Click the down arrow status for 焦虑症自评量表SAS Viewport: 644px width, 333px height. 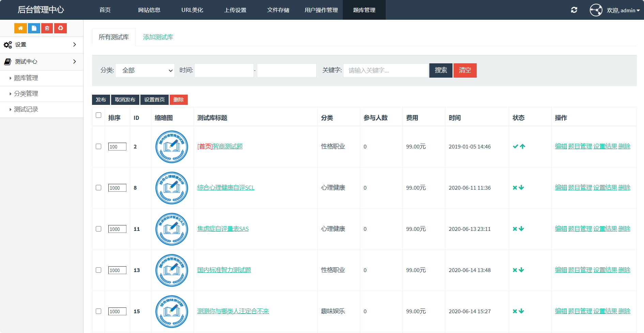pos(521,229)
